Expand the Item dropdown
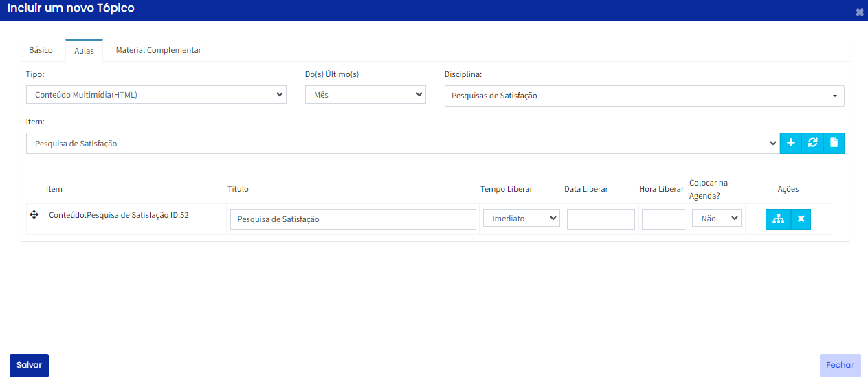The width and height of the screenshot is (868, 380). (x=403, y=144)
